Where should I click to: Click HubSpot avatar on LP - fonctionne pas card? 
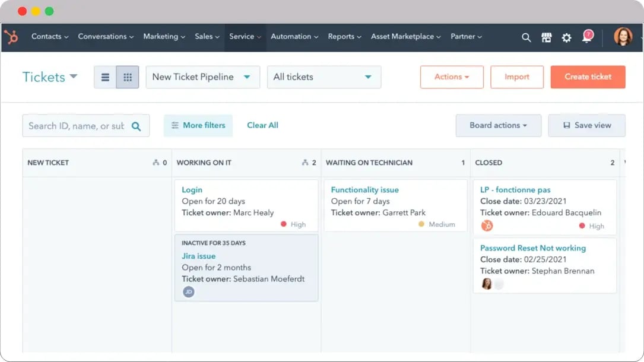[487, 226]
